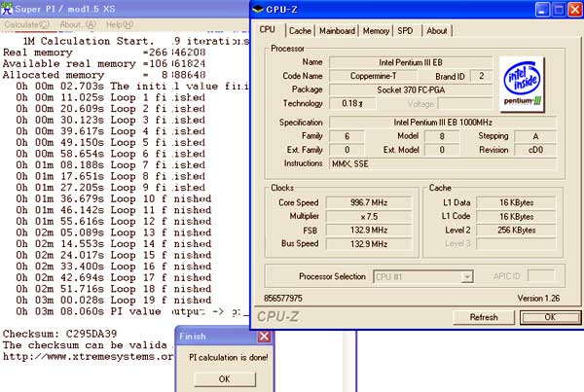Switch to the SPD tab
This screenshot has width=584, height=392.
405,31
